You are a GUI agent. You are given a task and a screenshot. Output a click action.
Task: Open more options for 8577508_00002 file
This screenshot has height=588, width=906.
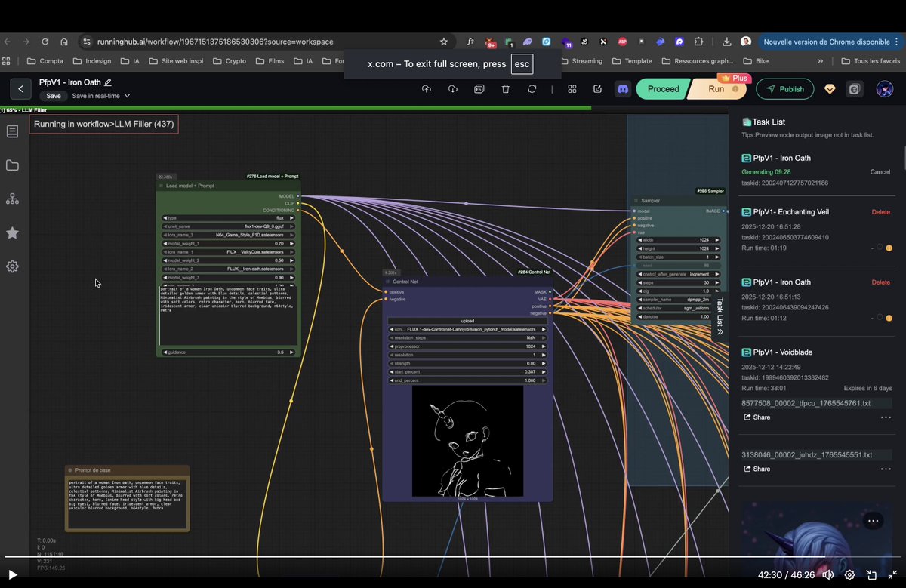(886, 417)
